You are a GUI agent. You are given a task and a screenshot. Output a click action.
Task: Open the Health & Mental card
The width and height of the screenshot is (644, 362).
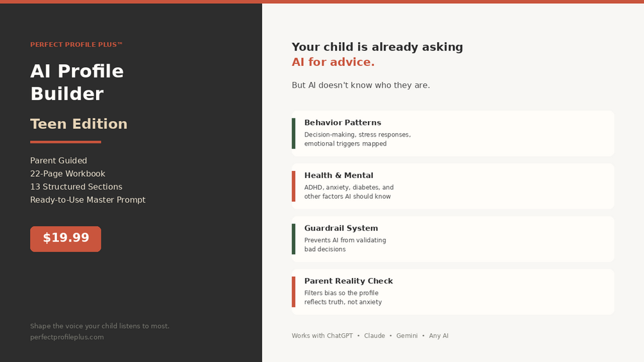[452, 186]
